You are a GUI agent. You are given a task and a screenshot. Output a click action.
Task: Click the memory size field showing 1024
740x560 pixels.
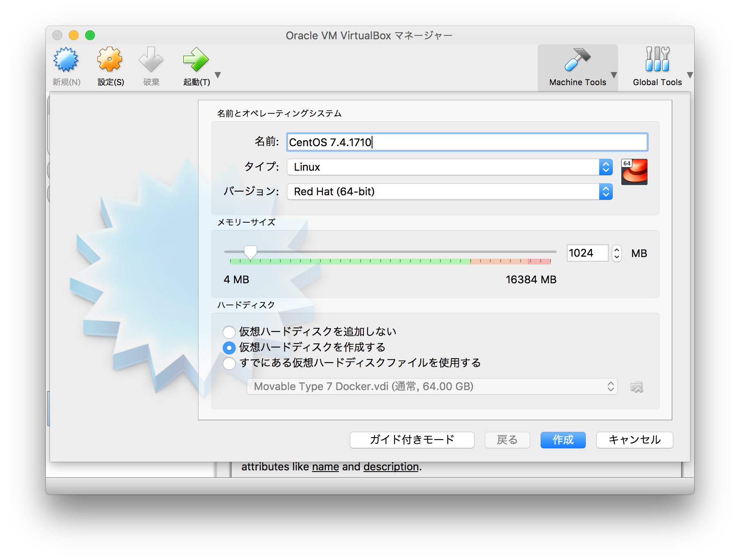(587, 253)
